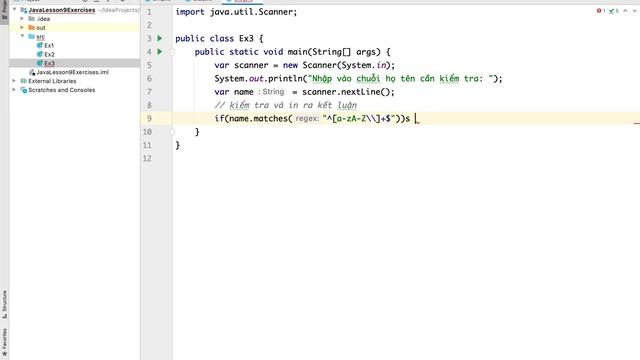
Task: Collapse the JavaLesson9Exercises project root
Action: (15, 9)
